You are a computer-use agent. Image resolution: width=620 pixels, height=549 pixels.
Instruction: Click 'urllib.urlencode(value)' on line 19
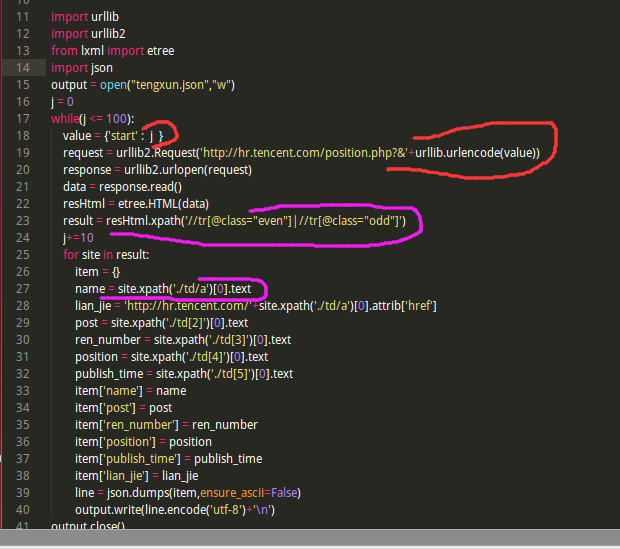pyautogui.click(x=474, y=153)
